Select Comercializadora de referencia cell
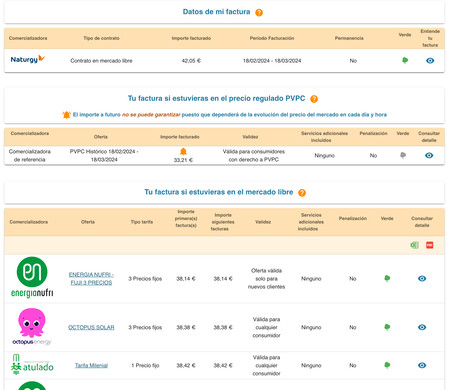Image resolution: width=450 pixels, height=390 pixels. point(30,156)
